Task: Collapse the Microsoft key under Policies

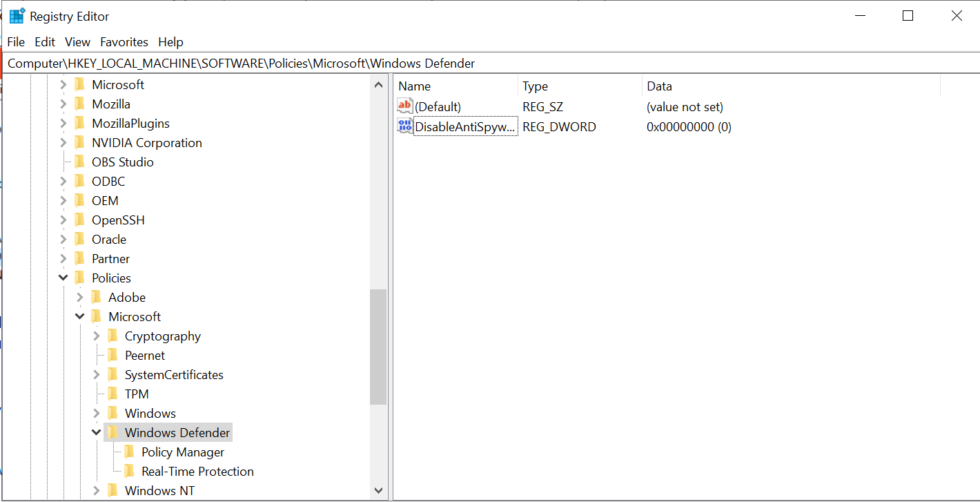Action: pos(80,317)
